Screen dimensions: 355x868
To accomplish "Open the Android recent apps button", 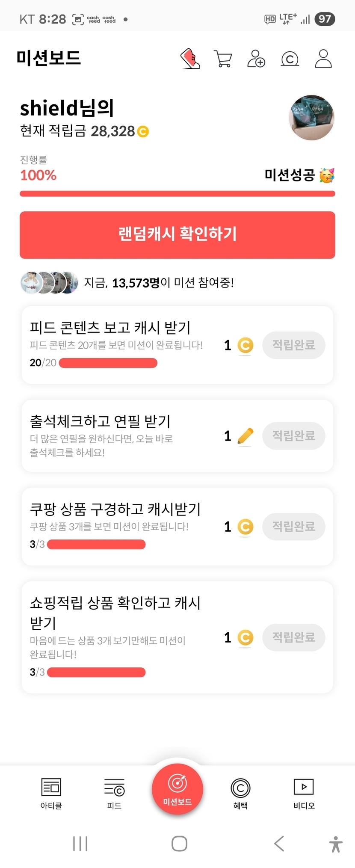I will (80, 844).
